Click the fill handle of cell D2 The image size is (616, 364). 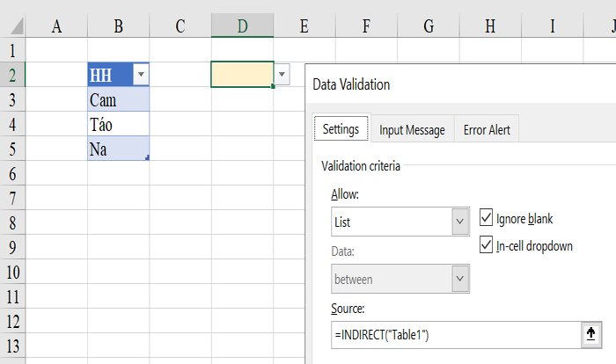[273, 86]
